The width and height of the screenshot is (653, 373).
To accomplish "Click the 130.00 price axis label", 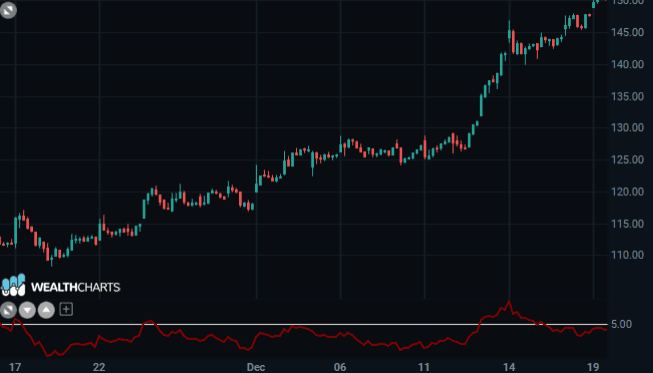I will (x=628, y=128).
